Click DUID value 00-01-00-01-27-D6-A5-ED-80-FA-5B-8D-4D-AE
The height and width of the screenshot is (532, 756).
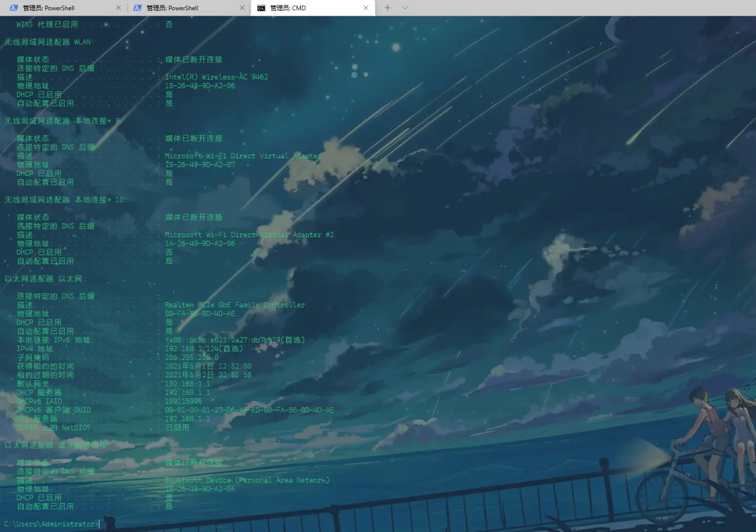(x=249, y=410)
